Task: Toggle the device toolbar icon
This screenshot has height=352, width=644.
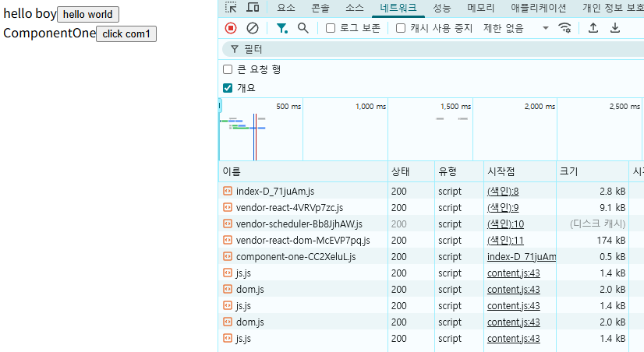Action: [253, 7]
